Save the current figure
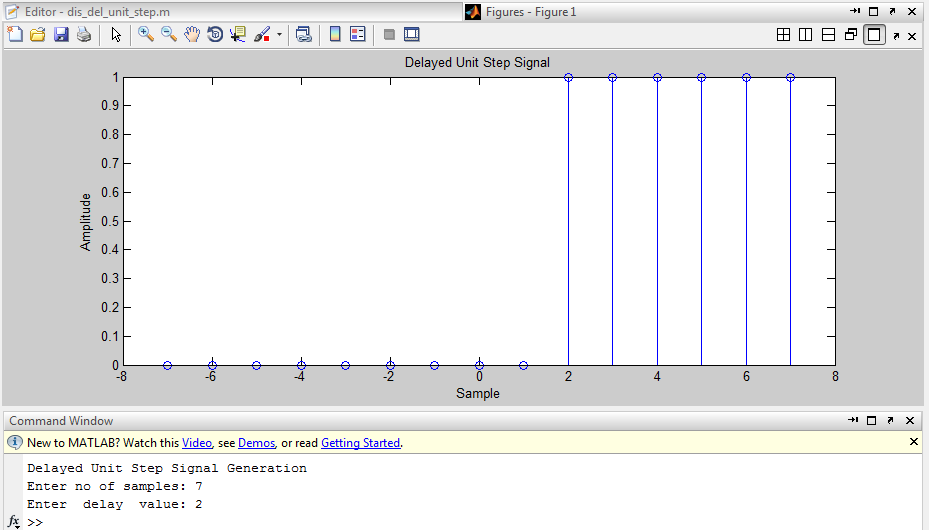Viewport: 929px width, 530px height. click(x=61, y=34)
